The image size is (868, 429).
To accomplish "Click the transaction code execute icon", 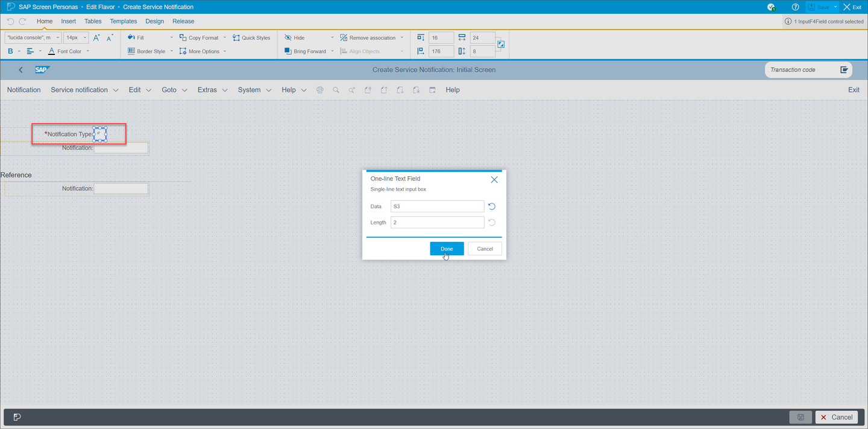I will 844,70.
